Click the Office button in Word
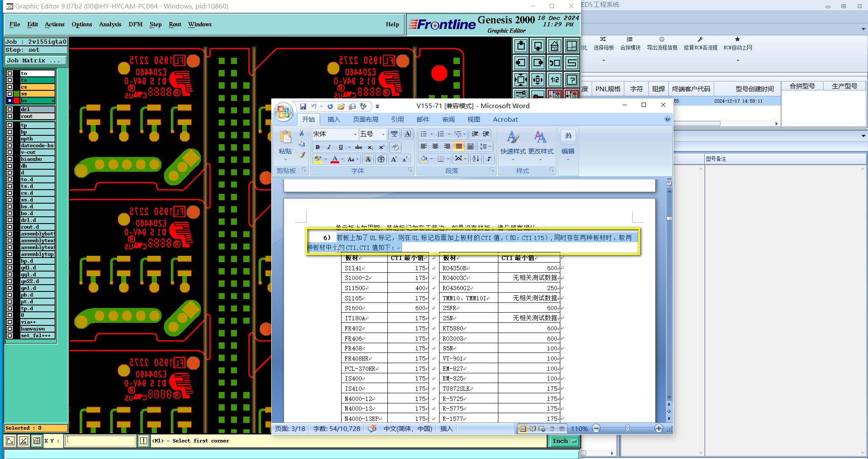 click(x=284, y=112)
